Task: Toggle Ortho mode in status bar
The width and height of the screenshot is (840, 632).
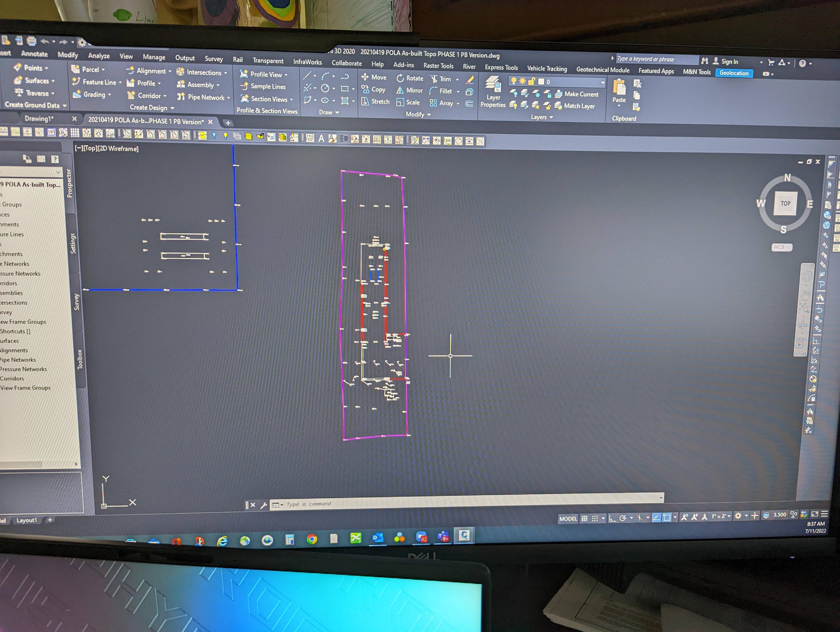Action: pyautogui.click(x=612, y=518)
